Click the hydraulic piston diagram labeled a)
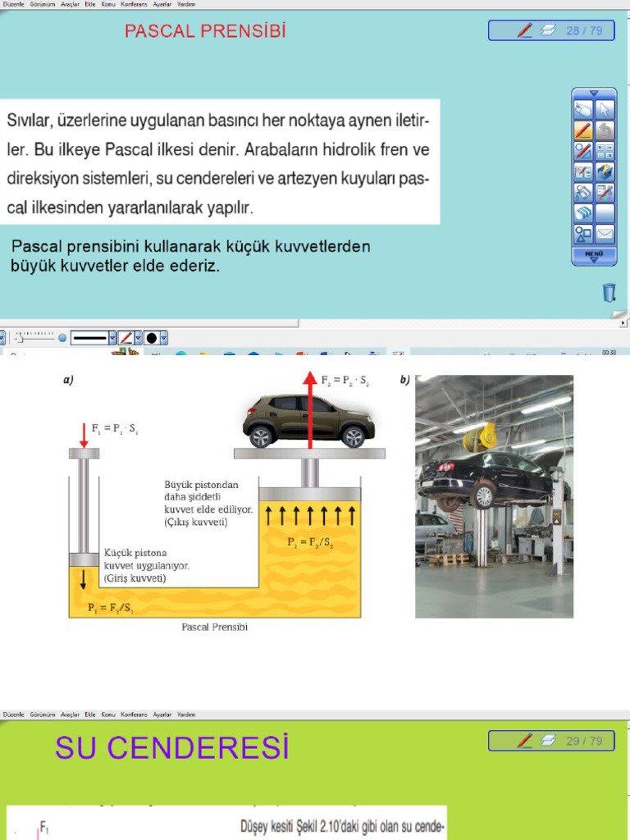The width and height of the screenshot is (630, 840). pos(226,495)
